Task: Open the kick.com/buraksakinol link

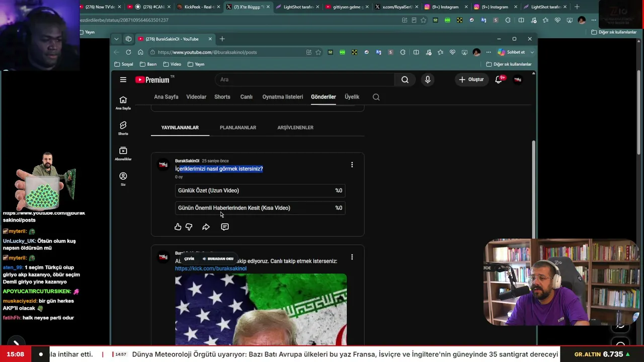Action: pos(211,268)
